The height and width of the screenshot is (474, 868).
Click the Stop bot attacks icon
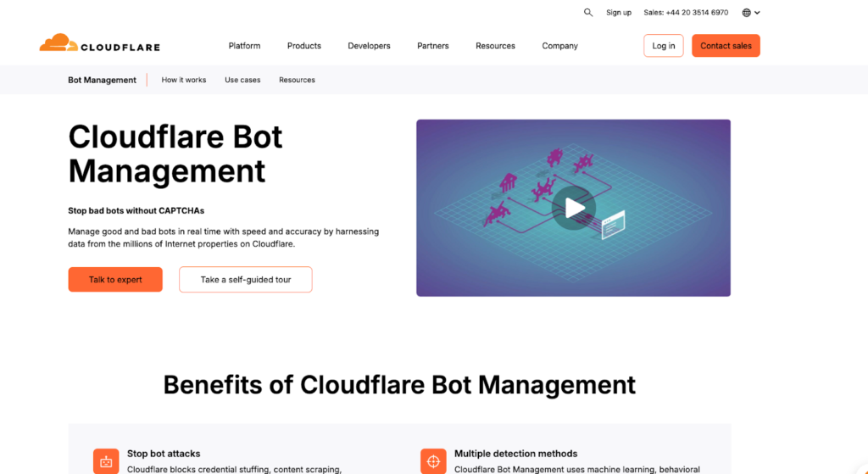click(106, 461)
